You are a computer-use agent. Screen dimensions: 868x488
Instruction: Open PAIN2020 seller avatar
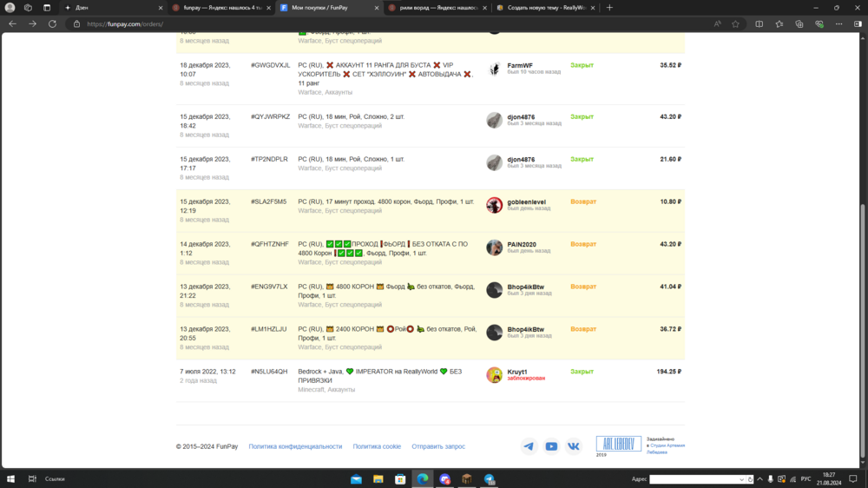coord(495,247)
